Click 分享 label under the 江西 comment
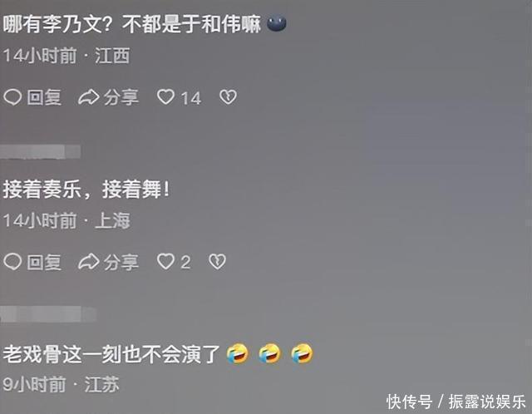Image resolution: width=532 pixels, height=414 pixels. 121,98
